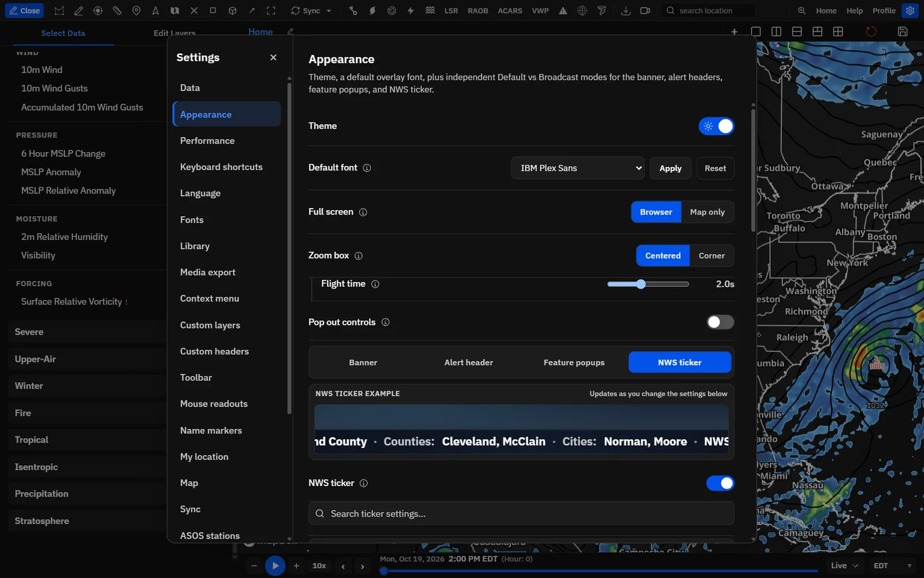
Task: Start video recording with camera icon
Action: click(x=645, y=10)
